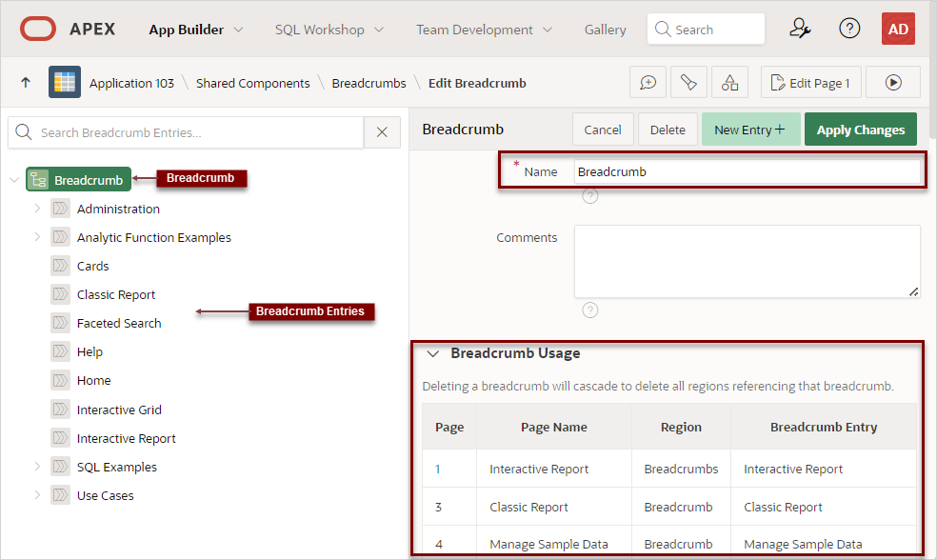937x560 pixels.
Task: Click the up arrow navigation icon
Action: (x=26, y=83)
